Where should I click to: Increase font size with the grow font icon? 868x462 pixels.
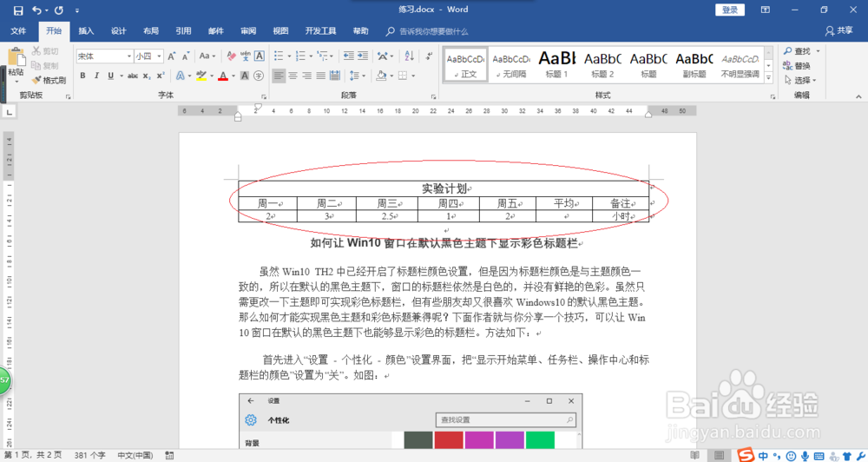coord(172,56)
